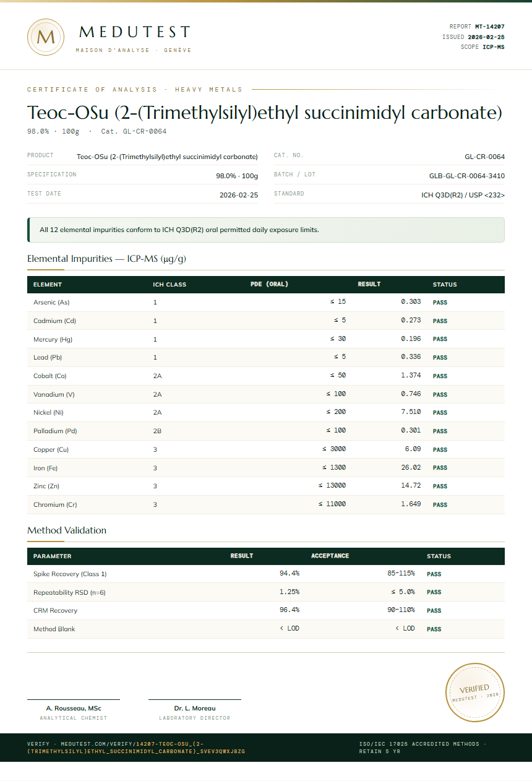Click the PASS status in Method Blank row
The height and width of the screenshot is (781, 532).
434,629
